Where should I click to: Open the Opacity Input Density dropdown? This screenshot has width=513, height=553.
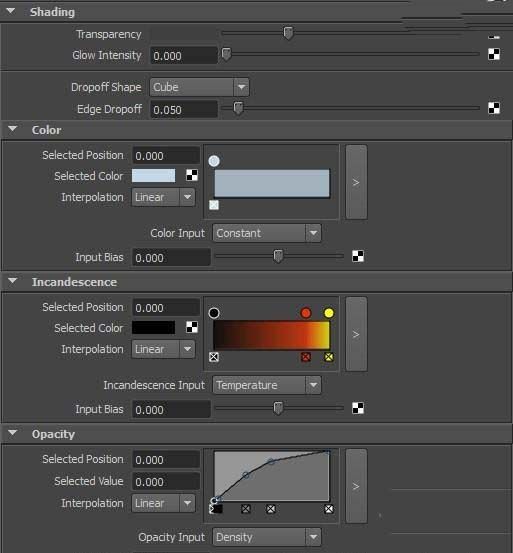(x=267, y=537)
